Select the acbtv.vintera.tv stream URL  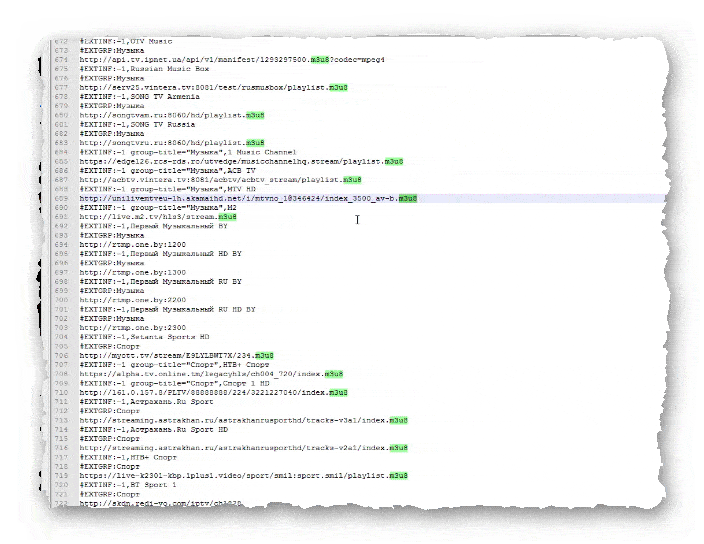click(x=220, y=180)
